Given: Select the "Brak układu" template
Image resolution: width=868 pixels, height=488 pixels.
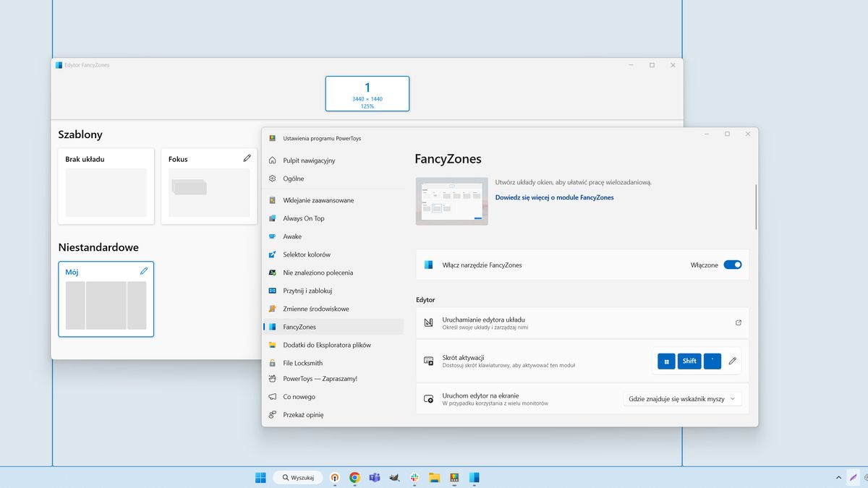Looking at the screenshot, I should point(106,186).
